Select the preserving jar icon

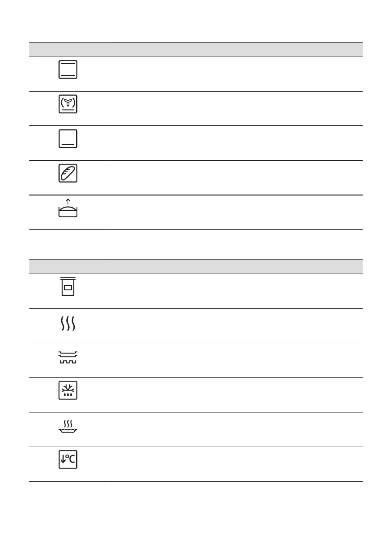[x=68, y=286]
